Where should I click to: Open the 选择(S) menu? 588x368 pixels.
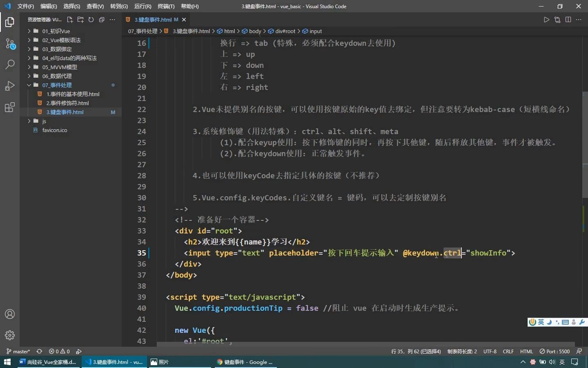(72, 7)
